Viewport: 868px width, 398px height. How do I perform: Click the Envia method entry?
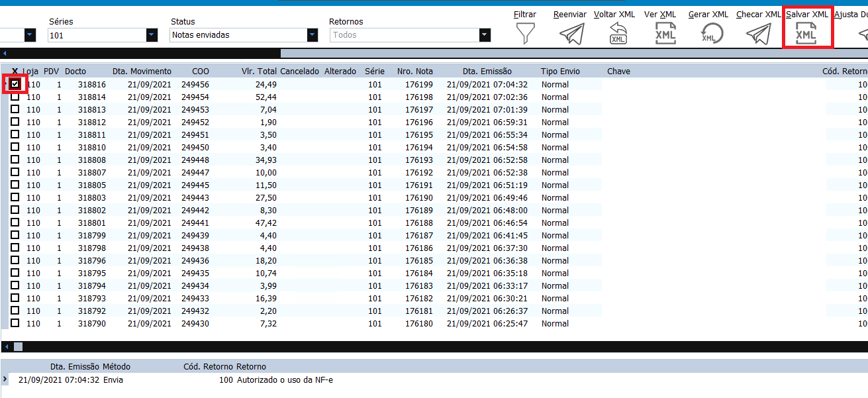coord(113,379)
